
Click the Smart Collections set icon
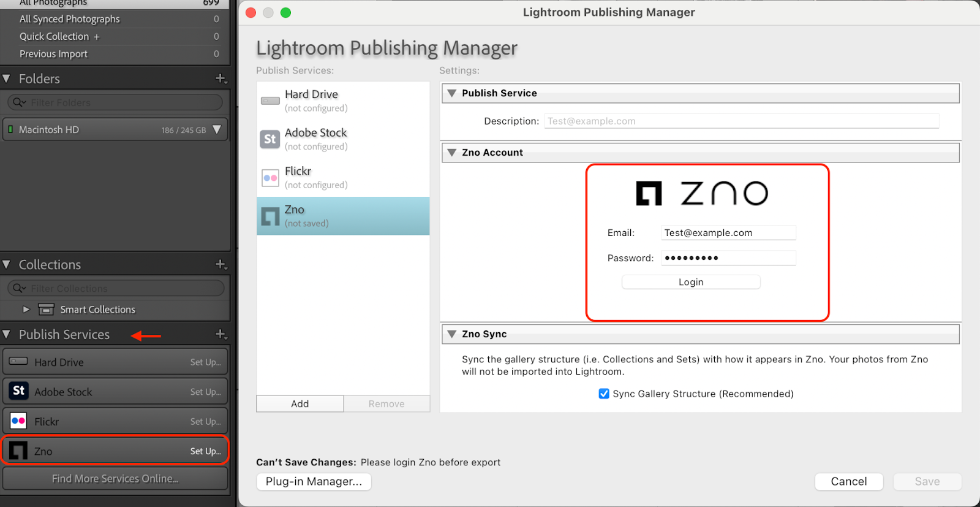pyautogui.click(x=46, y=310)
